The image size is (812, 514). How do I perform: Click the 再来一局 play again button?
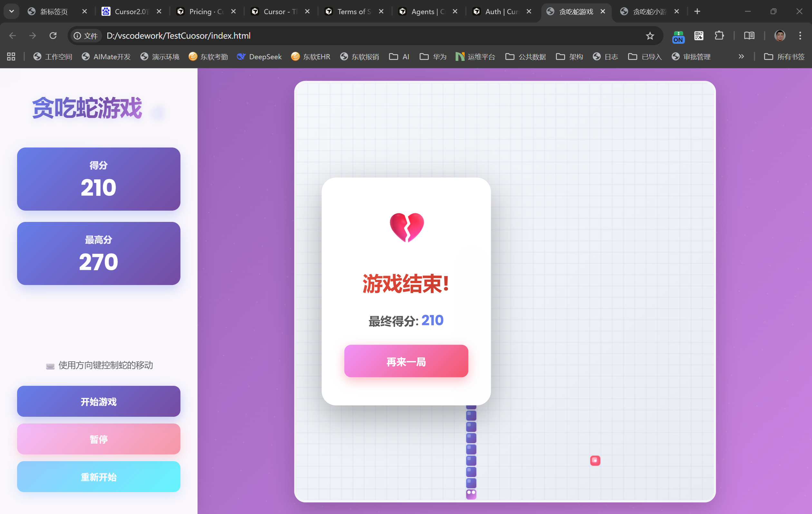[406, 361]
